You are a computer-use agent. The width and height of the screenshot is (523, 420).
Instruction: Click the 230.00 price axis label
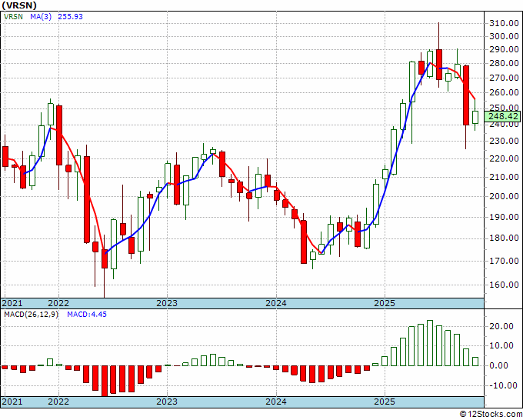click(504, 141)
